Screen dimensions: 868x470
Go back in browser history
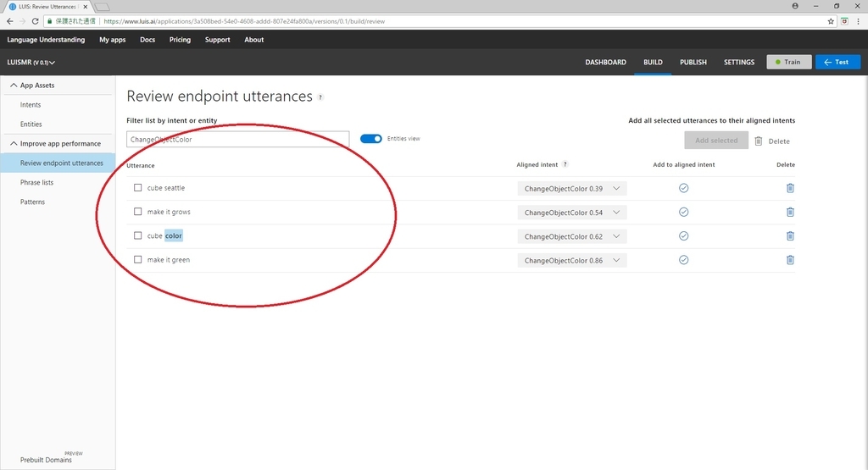pos(10,21)
